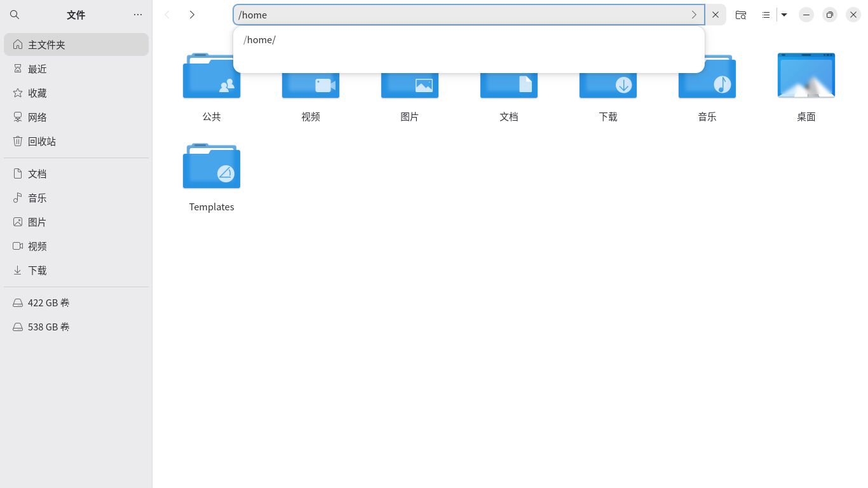868x488 pixels.
Task: Click the search magnifier icon in sidebar
Action: pos(15,15)
